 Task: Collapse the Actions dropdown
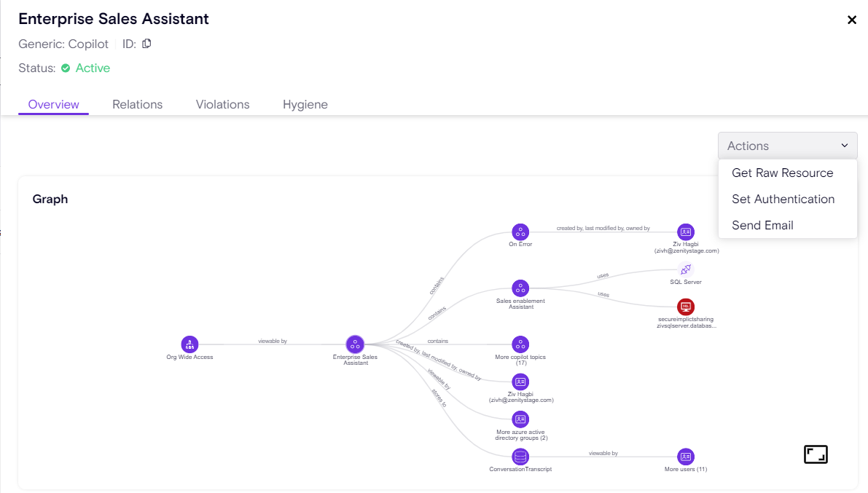point(787,146)
